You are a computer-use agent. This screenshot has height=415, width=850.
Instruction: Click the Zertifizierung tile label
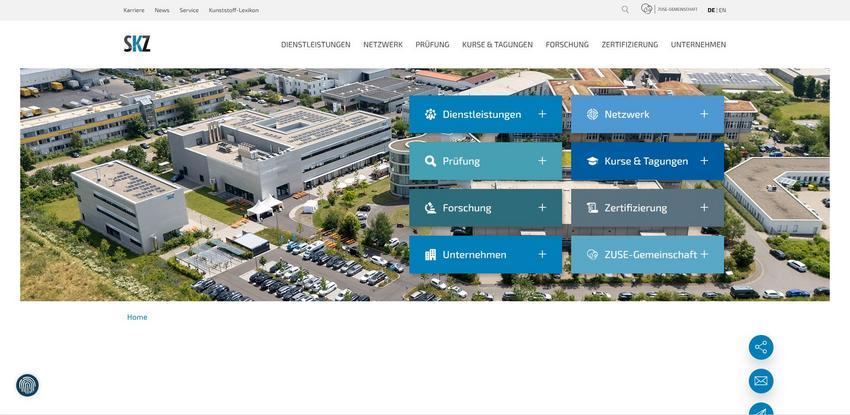click(x=636, y=208)
